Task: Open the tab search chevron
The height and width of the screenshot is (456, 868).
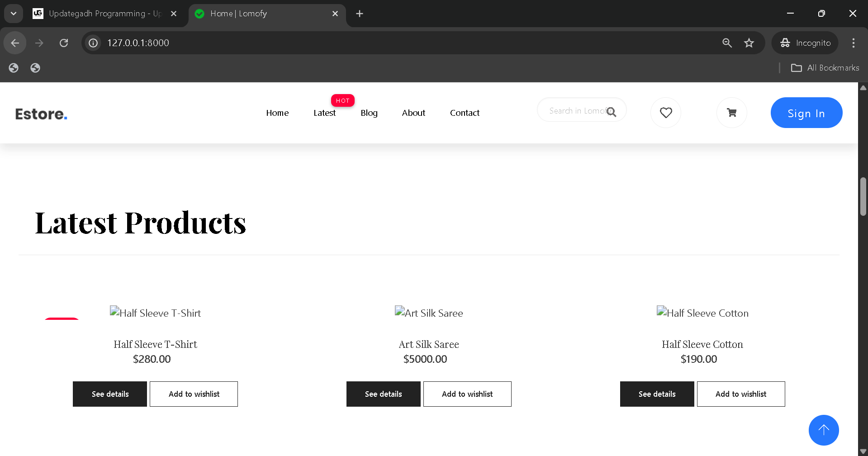Action: click(x=13, y=13)
